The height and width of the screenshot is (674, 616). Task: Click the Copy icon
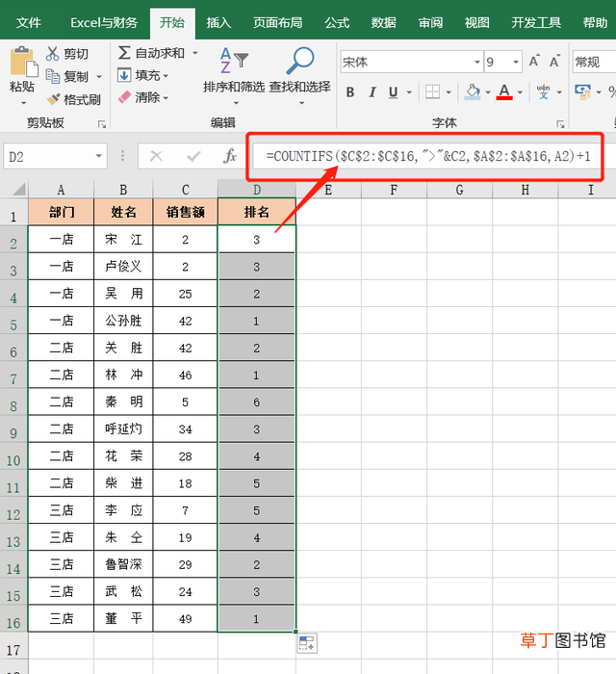click(52, 76)
